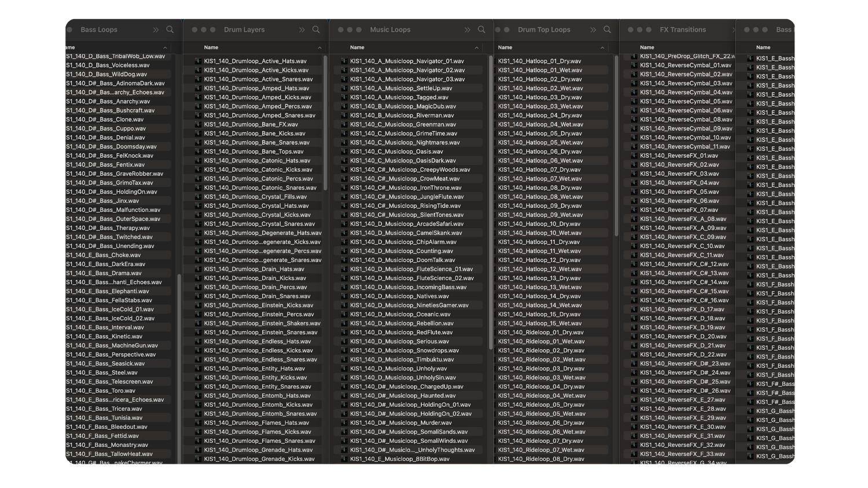Click the search icon in the Drum Layers window
The image size is (868, 488).
316,29
